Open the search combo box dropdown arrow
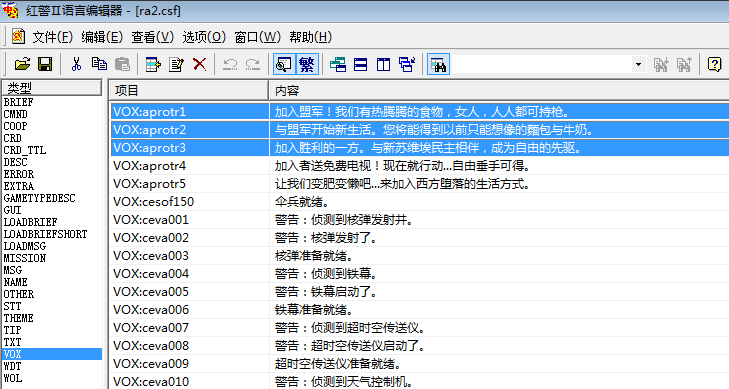 pos(638,64)
